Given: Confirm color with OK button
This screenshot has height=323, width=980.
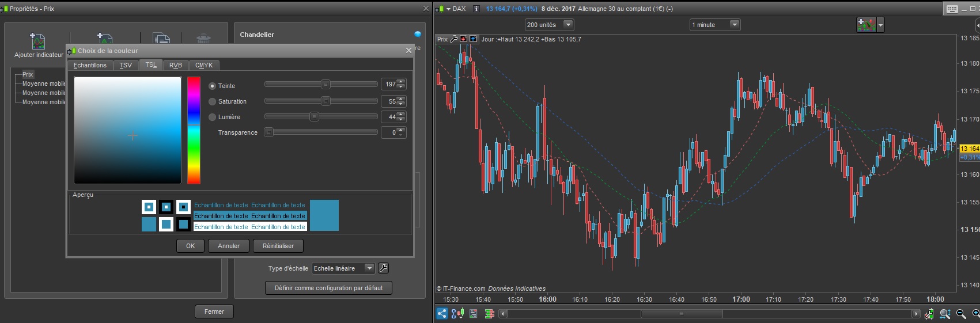Looking at the screenshot, I should click(190, 246).
